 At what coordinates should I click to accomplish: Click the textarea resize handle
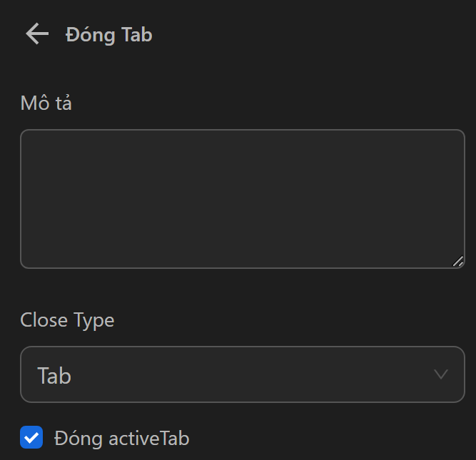[x=457, y=262]
